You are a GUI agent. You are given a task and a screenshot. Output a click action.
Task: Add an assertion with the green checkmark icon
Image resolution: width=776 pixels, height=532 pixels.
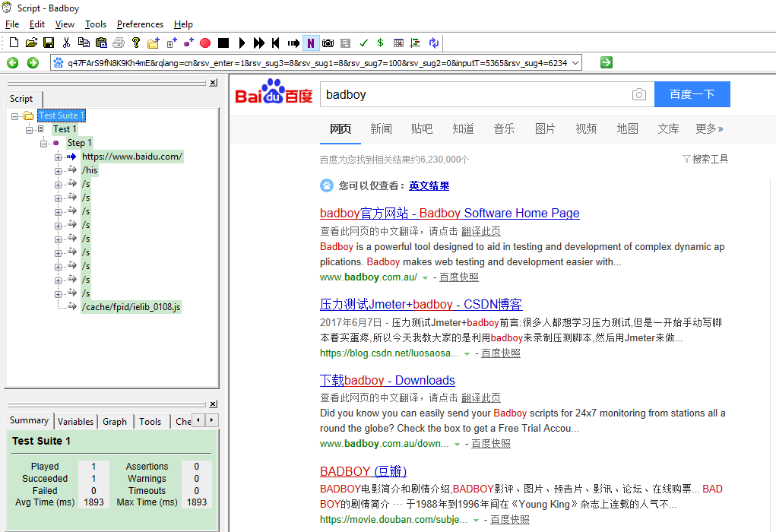pos(364,43)
